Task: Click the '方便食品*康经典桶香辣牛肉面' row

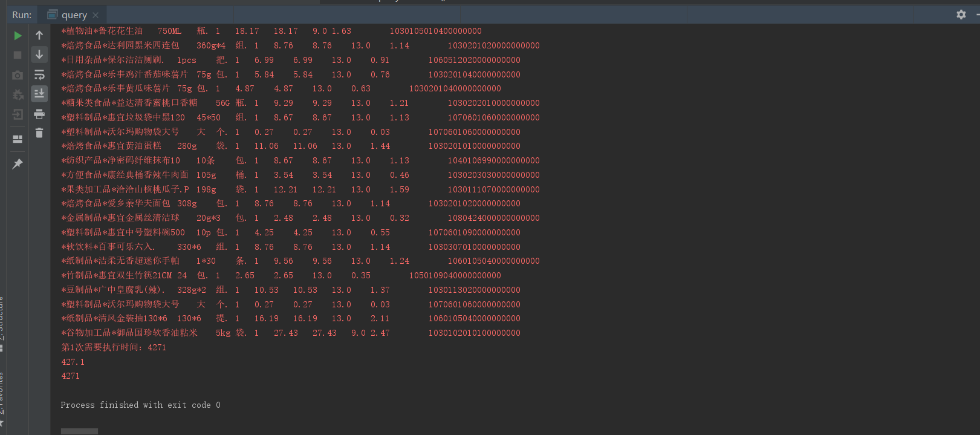Action: (x=300, y=175)
